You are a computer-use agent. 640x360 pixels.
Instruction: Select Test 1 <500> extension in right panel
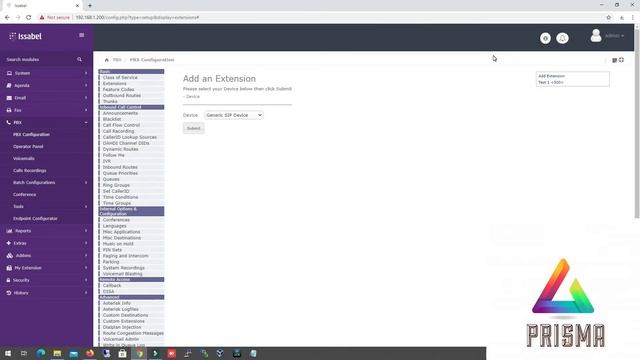pyautogui.click(x=551, y=82)
